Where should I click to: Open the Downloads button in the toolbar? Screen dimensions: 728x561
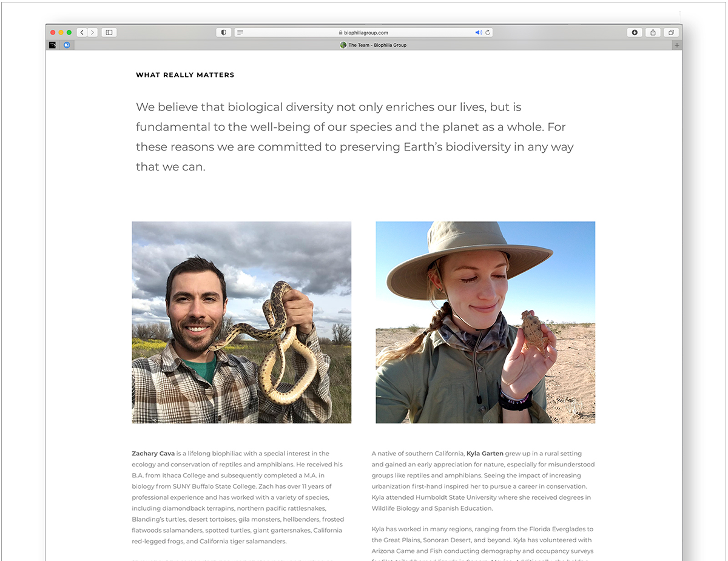635,33
